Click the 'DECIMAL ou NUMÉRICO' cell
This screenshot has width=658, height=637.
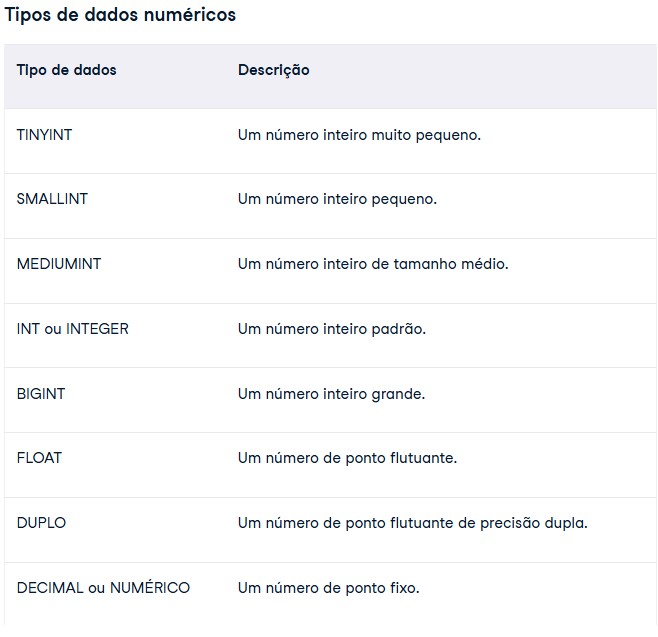click(103, 587)
